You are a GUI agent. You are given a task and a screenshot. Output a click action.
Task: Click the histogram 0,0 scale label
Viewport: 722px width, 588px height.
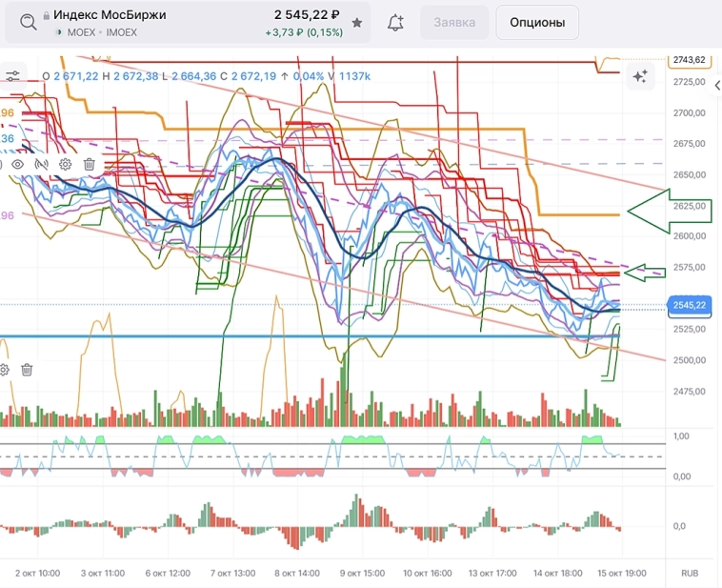[681, 526]
